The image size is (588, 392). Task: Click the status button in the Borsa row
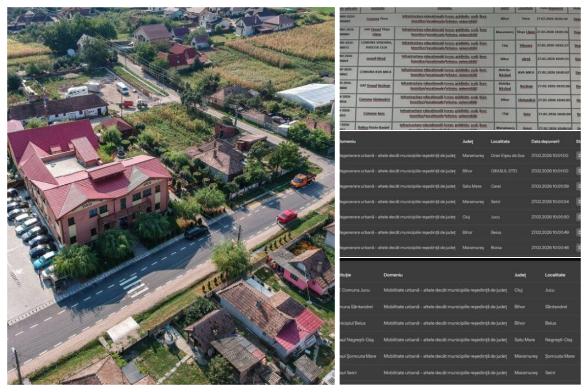click(578, 247)
